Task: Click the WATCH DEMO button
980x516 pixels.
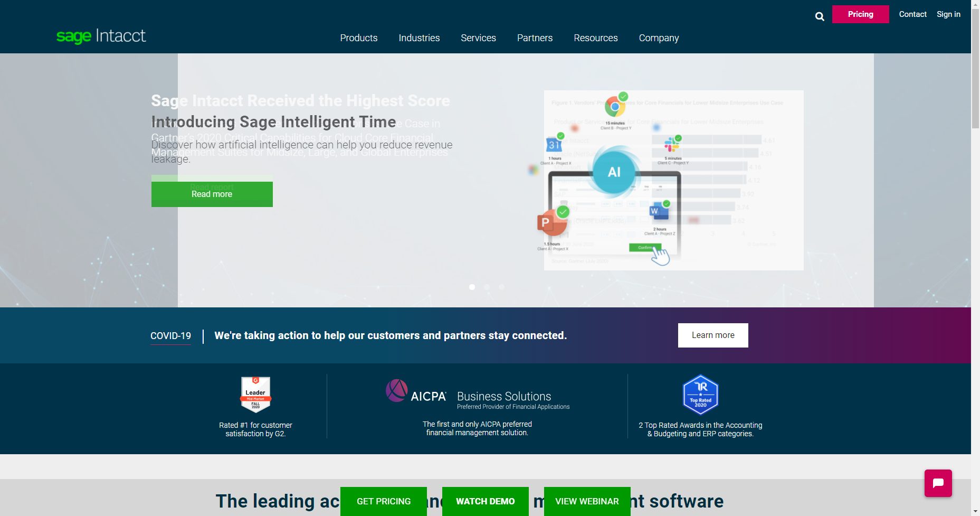Action: click(485, 501)
